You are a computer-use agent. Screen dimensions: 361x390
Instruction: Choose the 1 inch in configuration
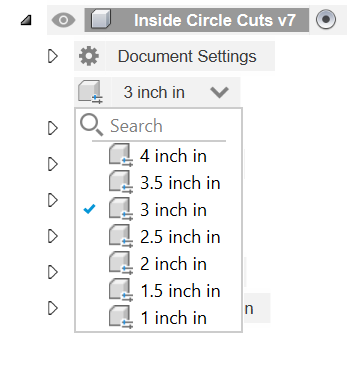pos(159,318)
